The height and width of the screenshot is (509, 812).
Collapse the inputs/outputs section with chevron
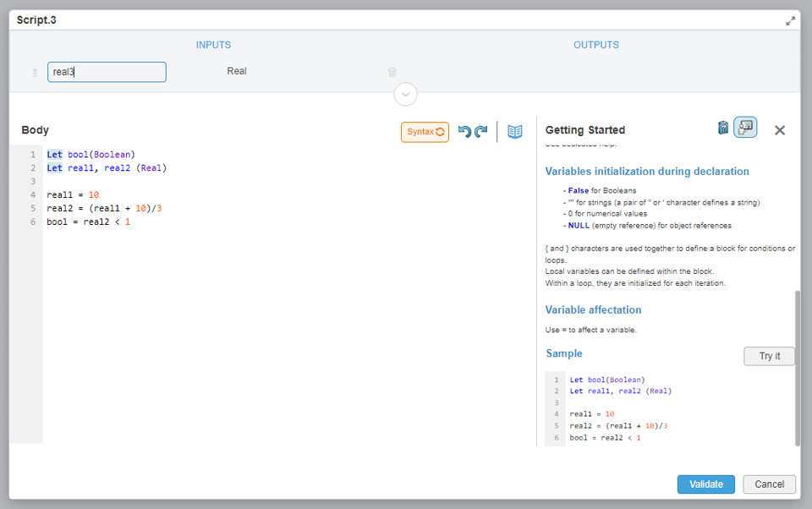405,94
